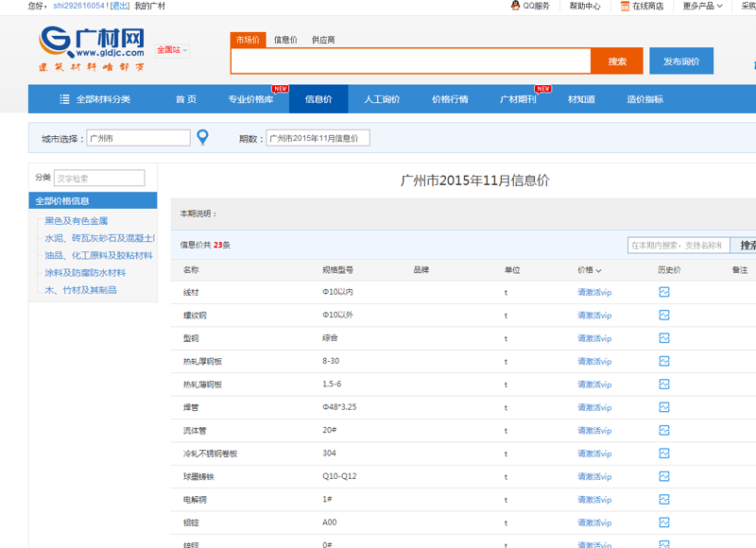Open history price chart for 热轧薄钢板 row

click(x=664, y=385)
